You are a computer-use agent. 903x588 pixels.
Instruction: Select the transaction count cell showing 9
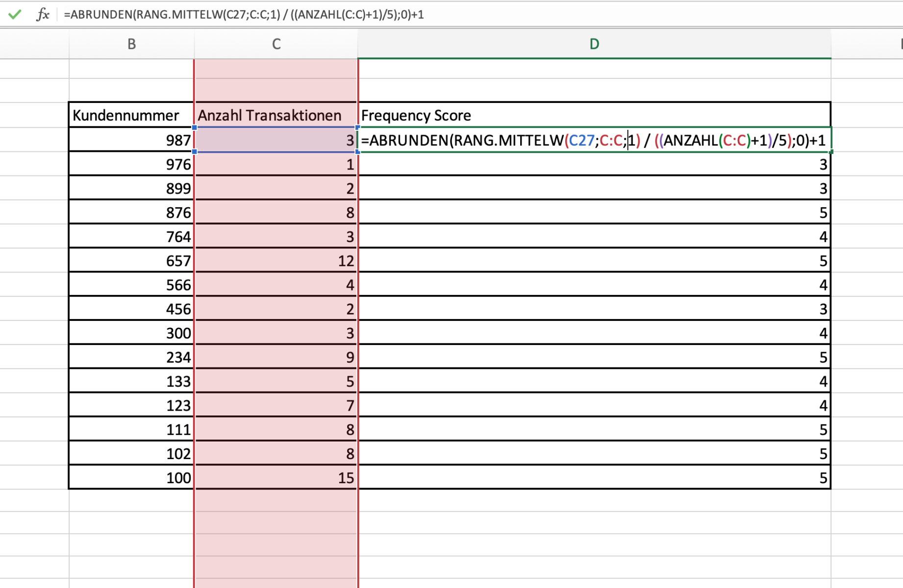click(276, 357)
